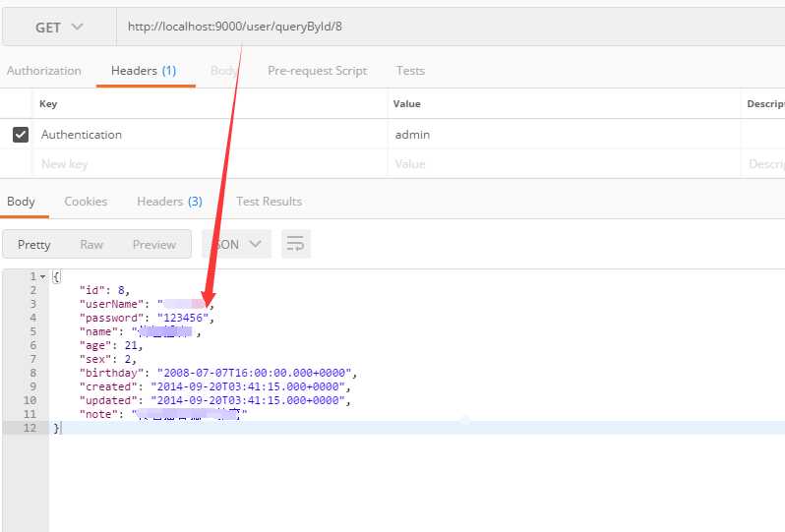Screen dimensions: 785x532
Task: Show the Test Results tab
Action: point(269,202)
